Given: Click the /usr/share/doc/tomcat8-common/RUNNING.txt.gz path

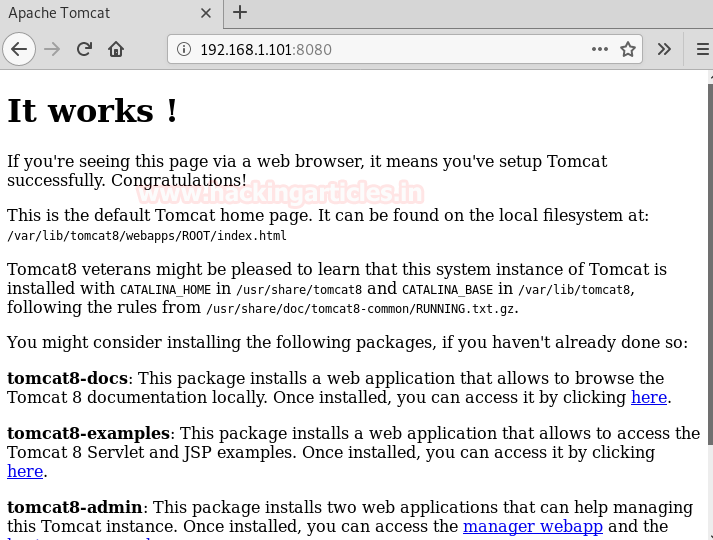Looking at the screenshot, I should pos(360,309).
